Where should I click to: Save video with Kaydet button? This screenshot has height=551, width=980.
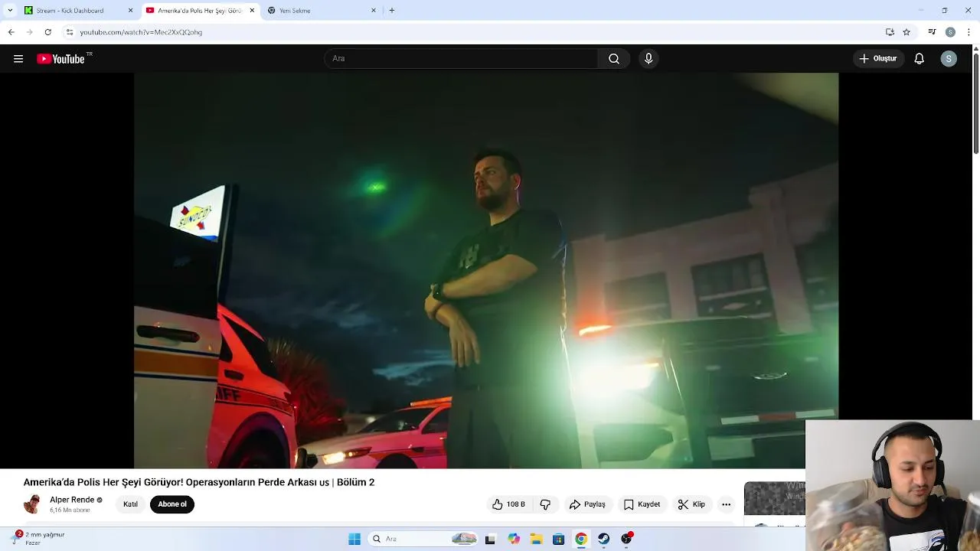click(x=642, y=504)
